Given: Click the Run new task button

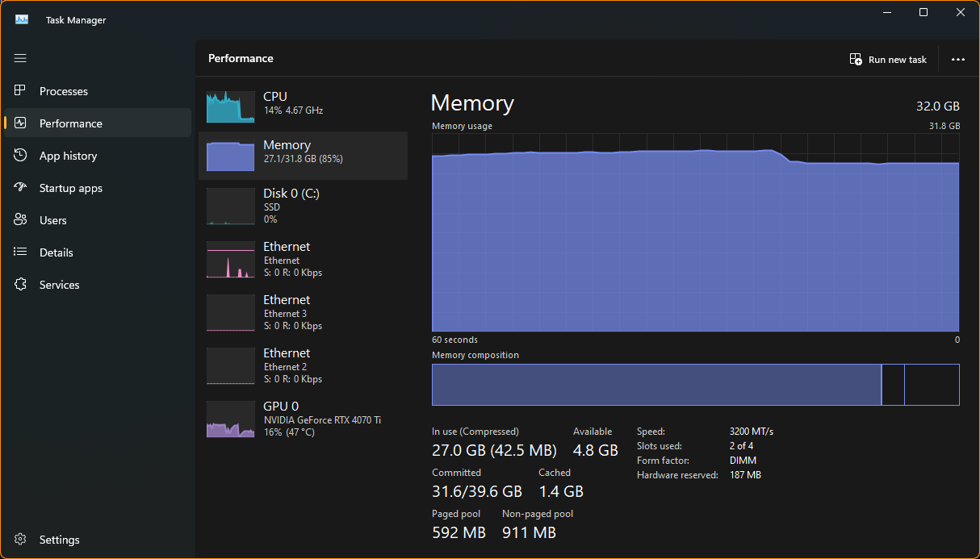Looking at the screenshot, I should coord(888,60).
